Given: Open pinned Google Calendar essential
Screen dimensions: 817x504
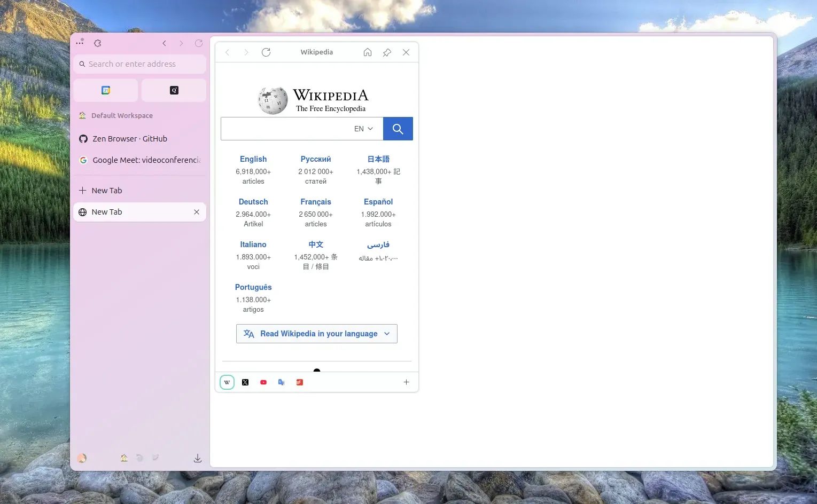Looking at the screenshot, I should 106,90.
